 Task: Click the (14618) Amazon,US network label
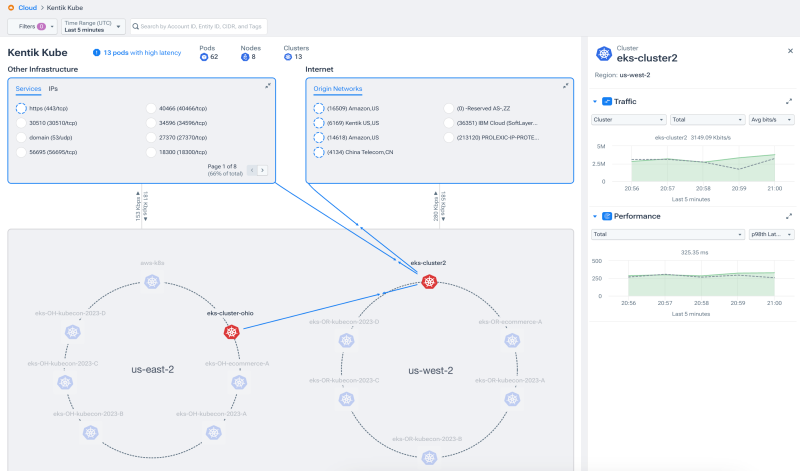point(353,137)
